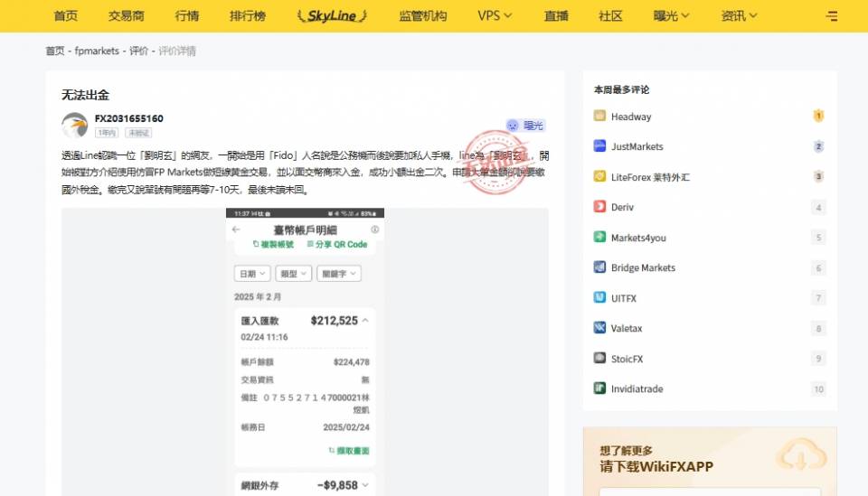Image resolution: width=868 pixels, height=496 pixels.
Task: Open 交易商 navigation item
Action: point(127,16)
